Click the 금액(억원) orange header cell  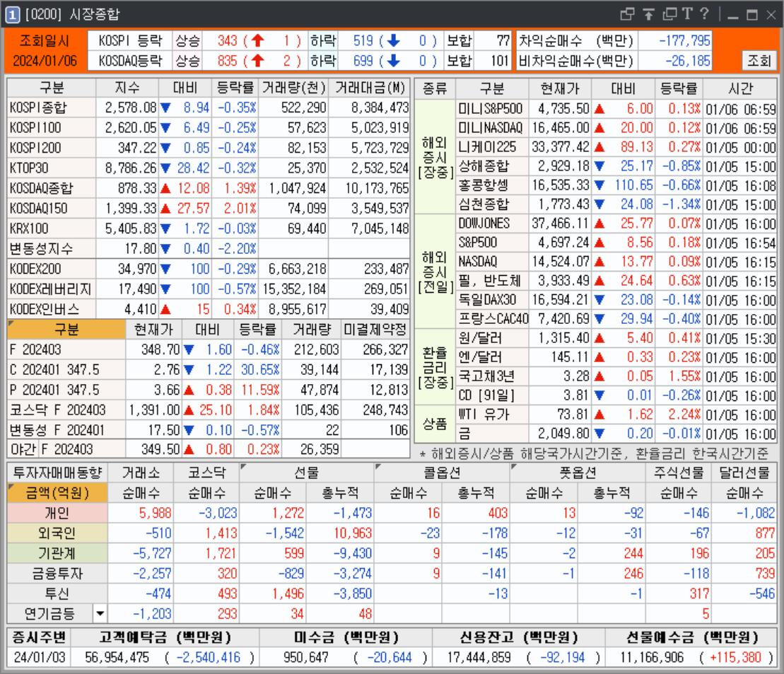coord(57,493)
